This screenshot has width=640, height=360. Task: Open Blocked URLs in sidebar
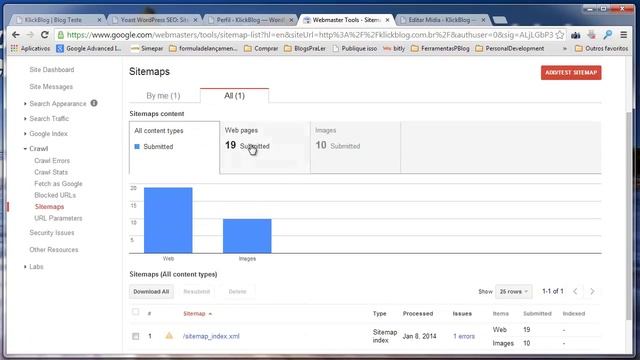point(55,195)
